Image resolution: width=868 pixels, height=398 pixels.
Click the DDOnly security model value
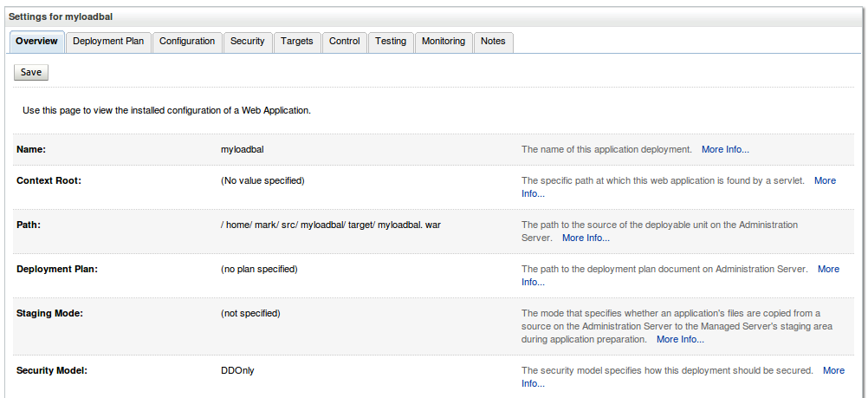click(237, 370)
